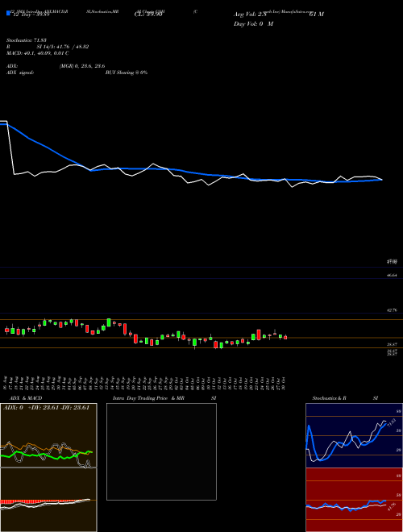Click the blue 12 Day SMA legend square
The image size is (403, 532).
point(8,13)
